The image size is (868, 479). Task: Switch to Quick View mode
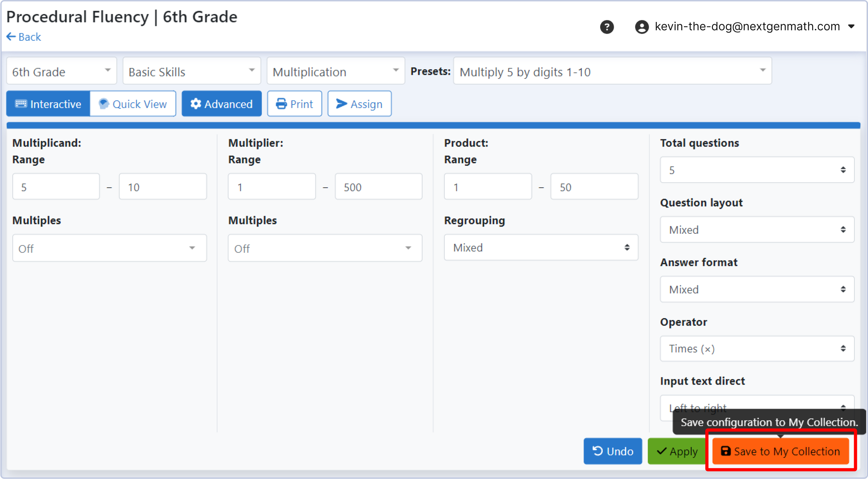133,104
